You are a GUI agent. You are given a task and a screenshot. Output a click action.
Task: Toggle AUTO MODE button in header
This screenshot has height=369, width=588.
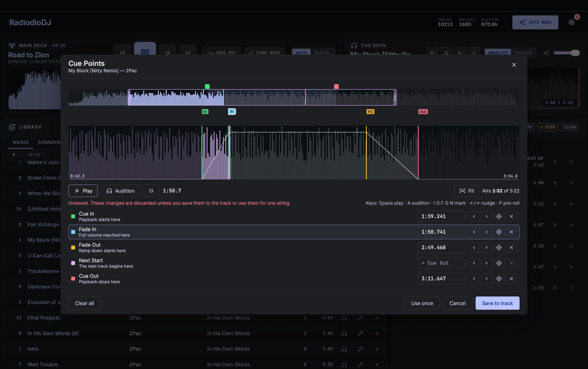[535, 22]
